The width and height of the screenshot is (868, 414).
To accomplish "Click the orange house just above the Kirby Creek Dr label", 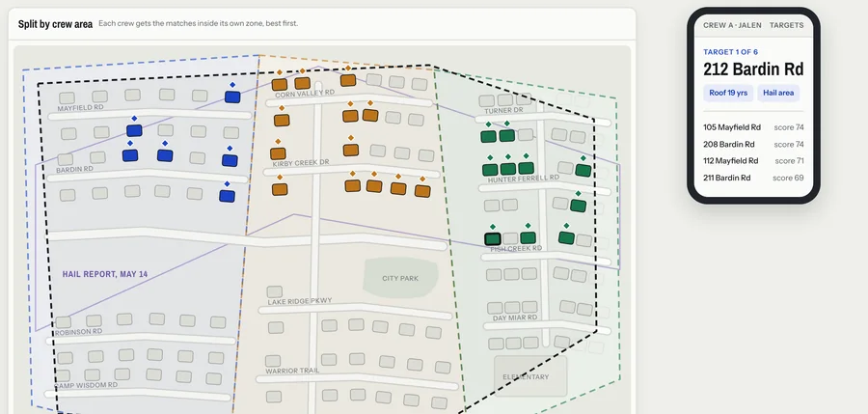I will coord(278,153).
